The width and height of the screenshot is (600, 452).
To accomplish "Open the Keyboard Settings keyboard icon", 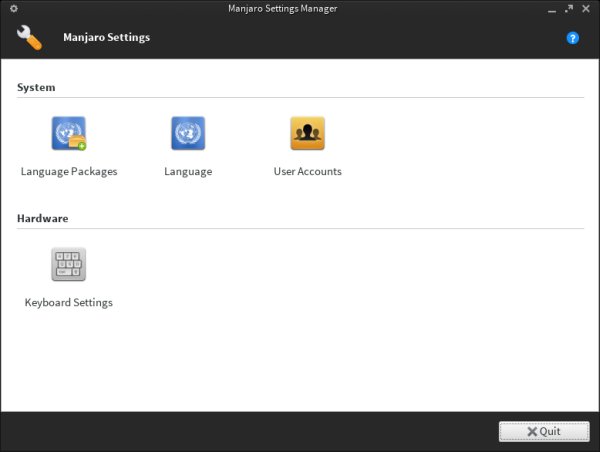I will [69, 264].
